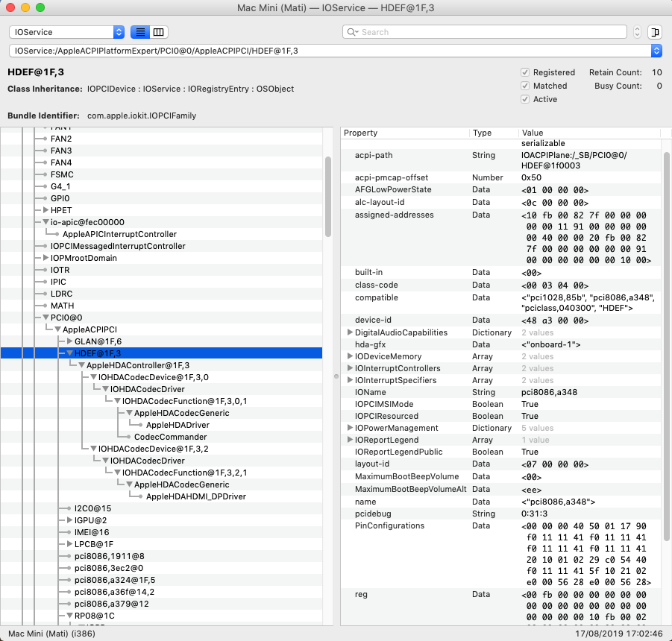Viewport: 672px width, 641px height.
Task: Select the PinConfigurations property row
Action: (x=500, y=554)
